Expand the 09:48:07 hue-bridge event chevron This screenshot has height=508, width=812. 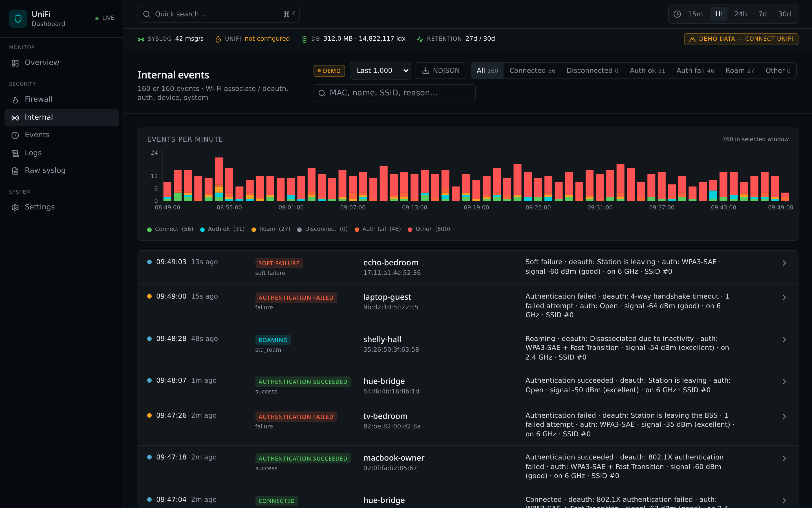[784, 382]
